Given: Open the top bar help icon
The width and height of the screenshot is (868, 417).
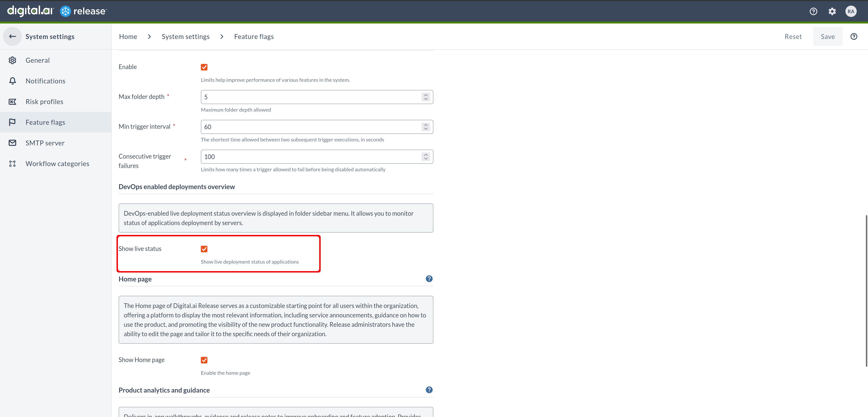Looking at the screenshot, I should point(814,12).
